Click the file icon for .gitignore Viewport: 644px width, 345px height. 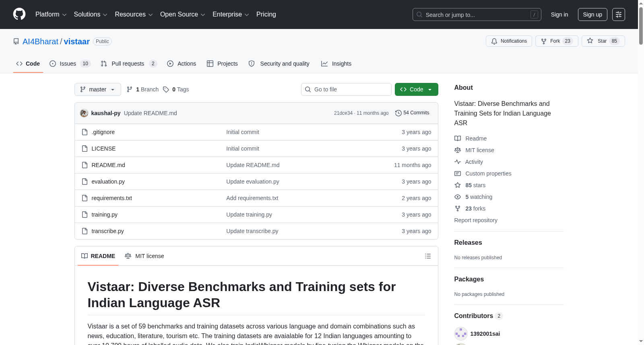85,132
